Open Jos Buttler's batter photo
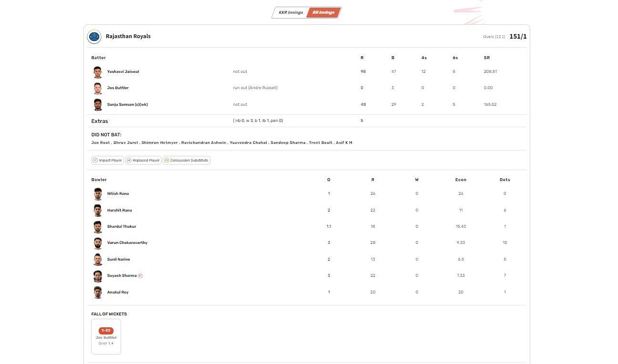 [x=98, y=88]
